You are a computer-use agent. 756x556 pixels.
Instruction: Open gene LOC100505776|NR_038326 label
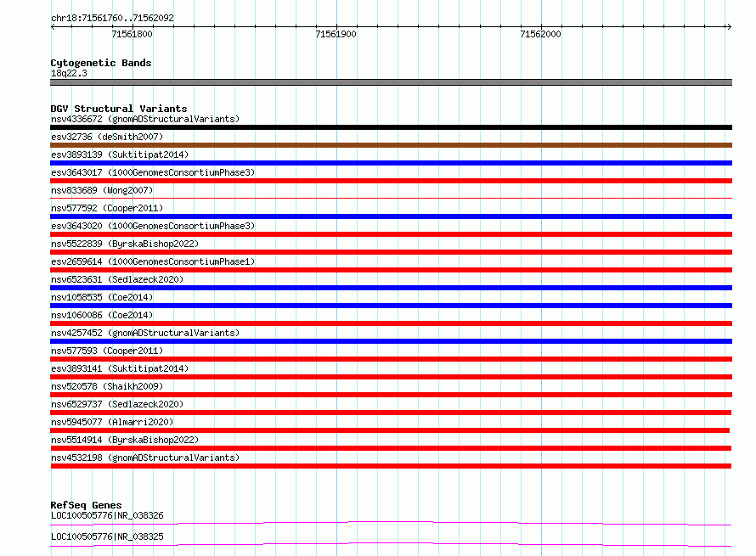coord(107,515)
